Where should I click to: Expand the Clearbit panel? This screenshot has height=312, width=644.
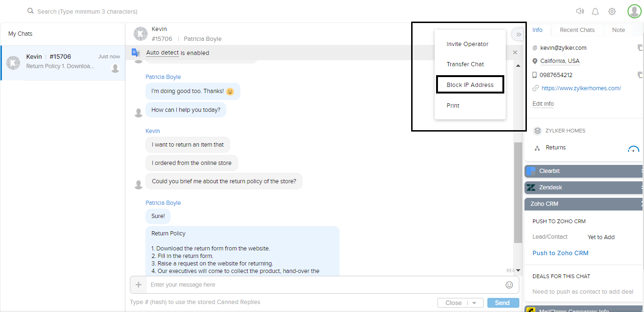tap(584, 171)
